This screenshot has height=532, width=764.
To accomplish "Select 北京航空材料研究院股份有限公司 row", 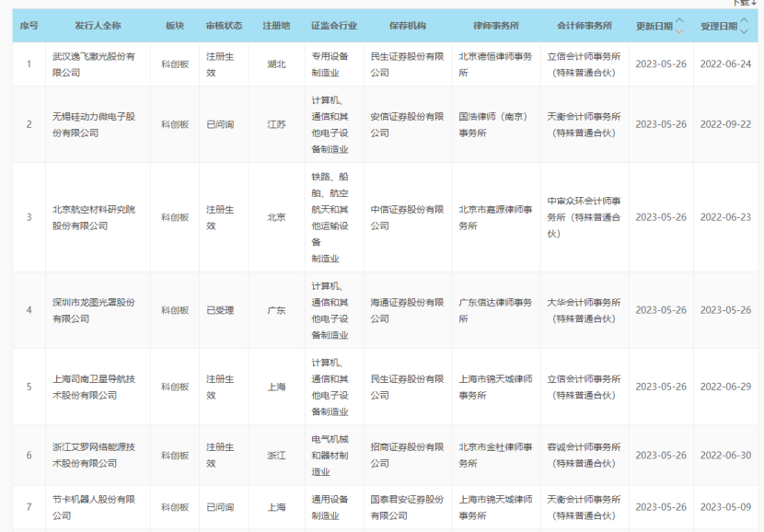I will point(94,217).
